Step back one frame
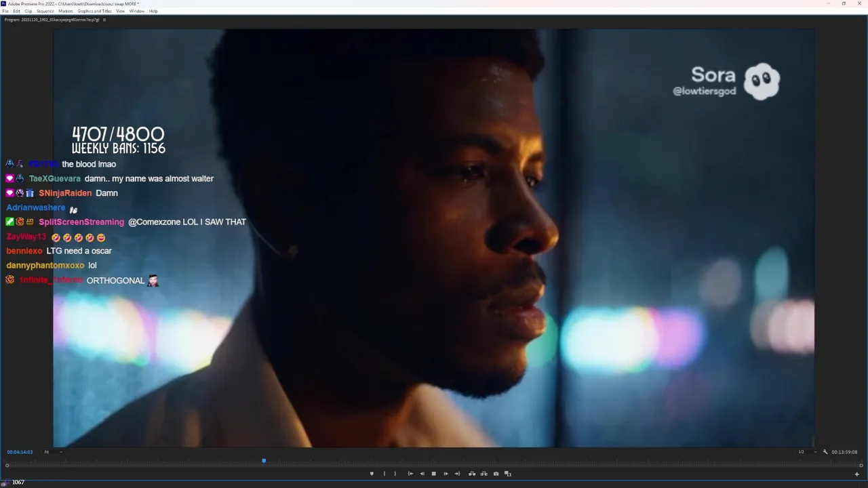 coord(422,474)
